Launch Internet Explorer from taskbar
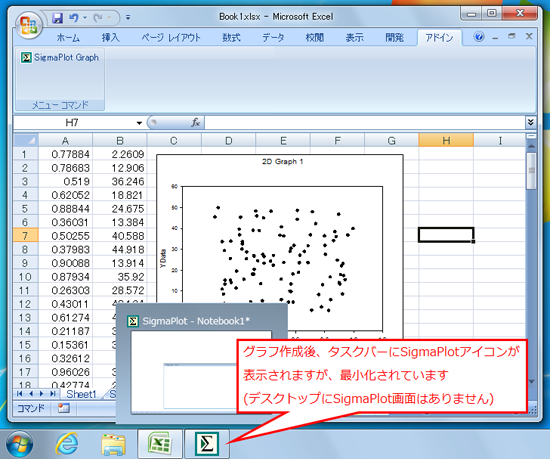This screenshot has height=459, width=550. (67, 444)
